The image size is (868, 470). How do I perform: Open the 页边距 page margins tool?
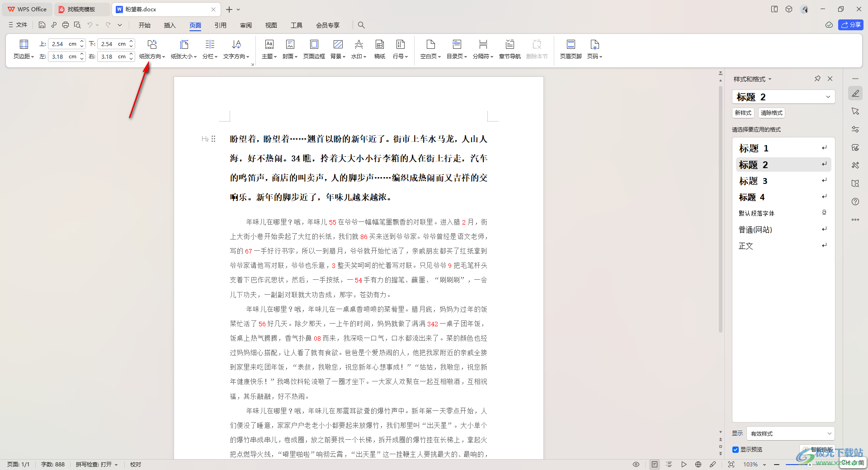point(24,49)
